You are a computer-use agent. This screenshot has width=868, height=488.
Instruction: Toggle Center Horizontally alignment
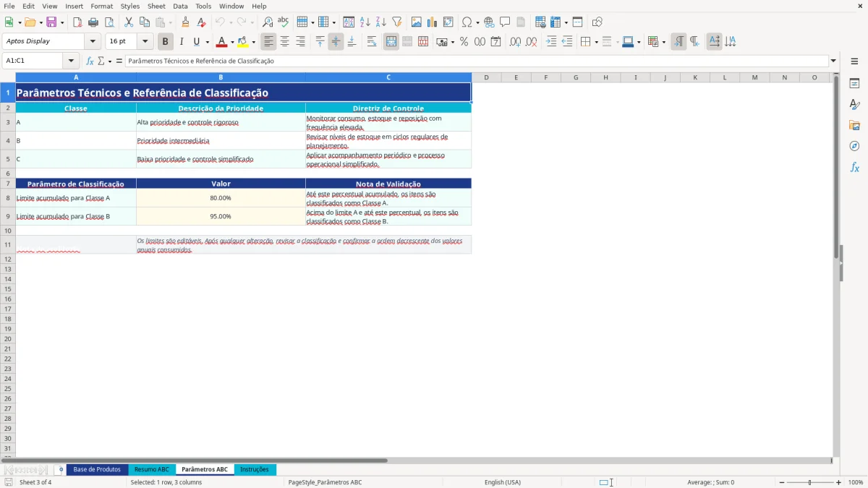[x=285, y=42]
